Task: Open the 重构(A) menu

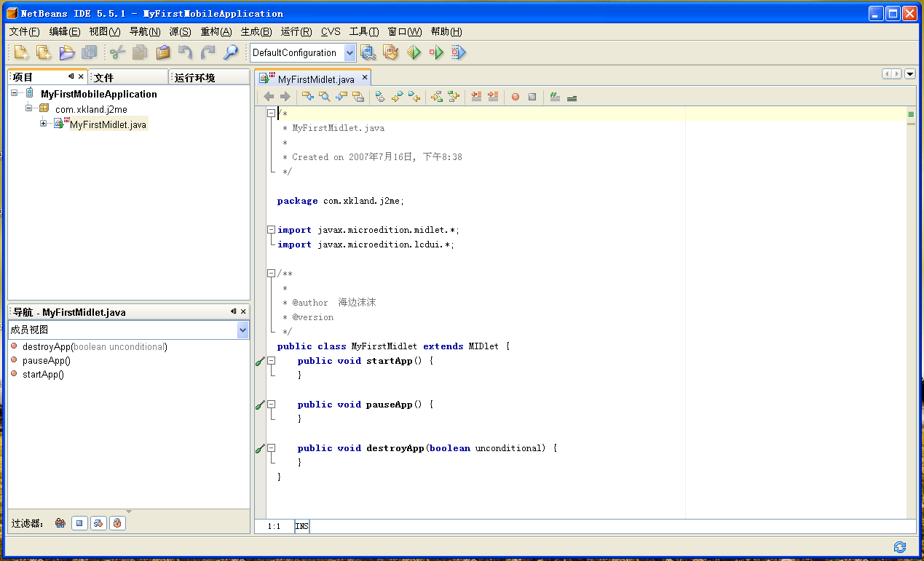Action: [216, 31]
